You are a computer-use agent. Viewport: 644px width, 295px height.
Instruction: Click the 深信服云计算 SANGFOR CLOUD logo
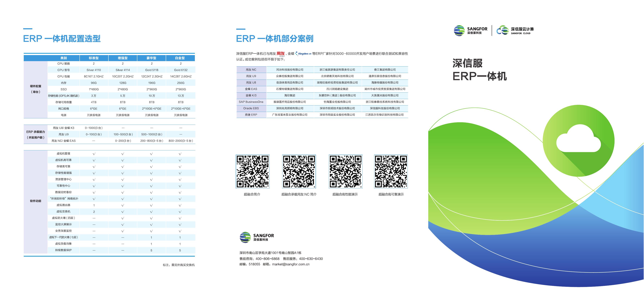click(x=515, y=31)
